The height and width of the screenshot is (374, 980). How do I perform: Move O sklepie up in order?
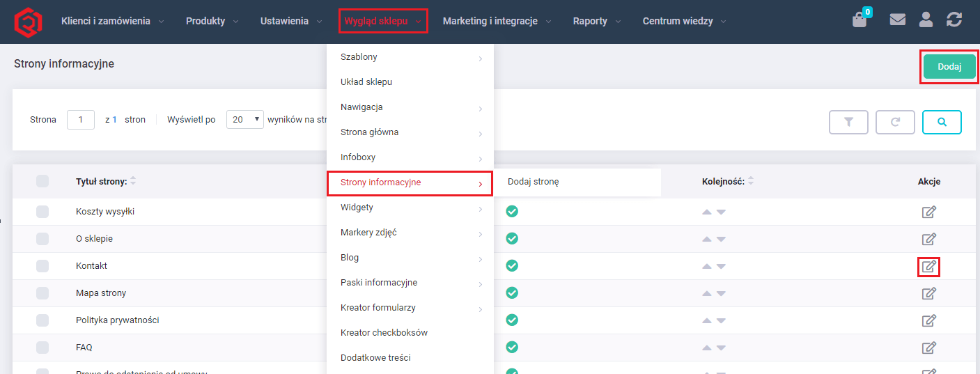(707, 239)
